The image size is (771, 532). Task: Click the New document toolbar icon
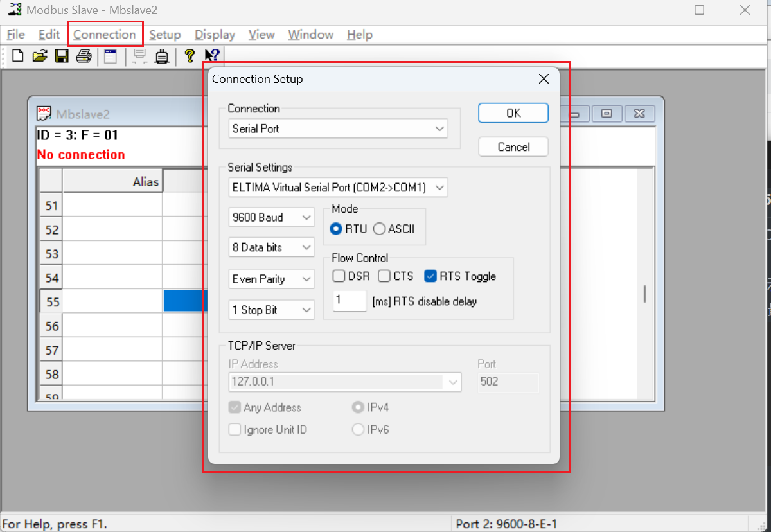18,57
